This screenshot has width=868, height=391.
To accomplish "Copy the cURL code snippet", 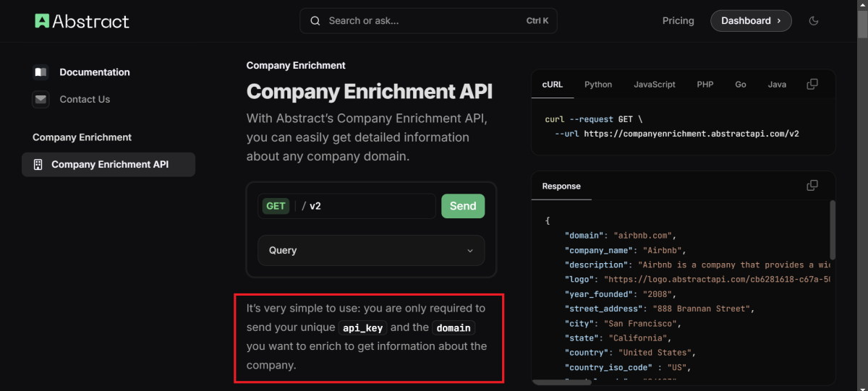I will click(x=812, y=84).
